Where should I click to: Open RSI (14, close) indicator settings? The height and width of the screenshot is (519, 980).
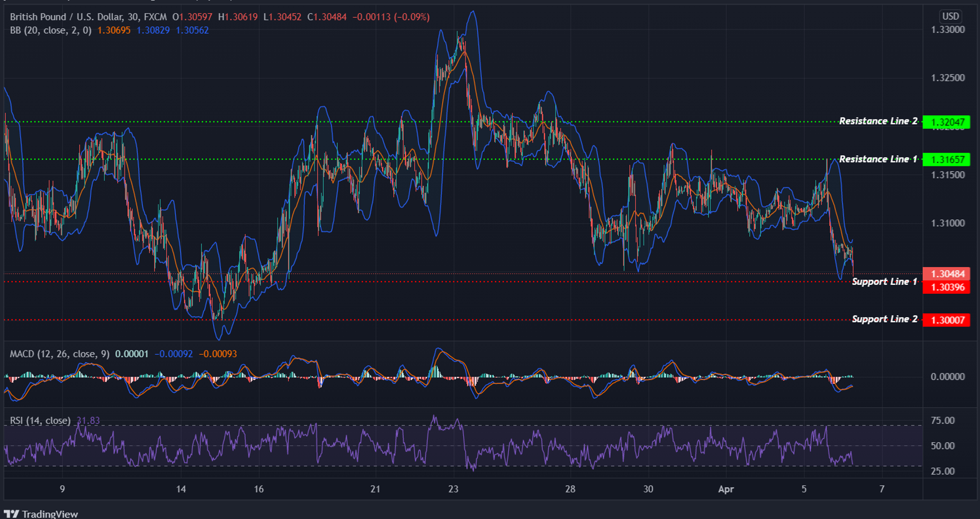[39, 421]
